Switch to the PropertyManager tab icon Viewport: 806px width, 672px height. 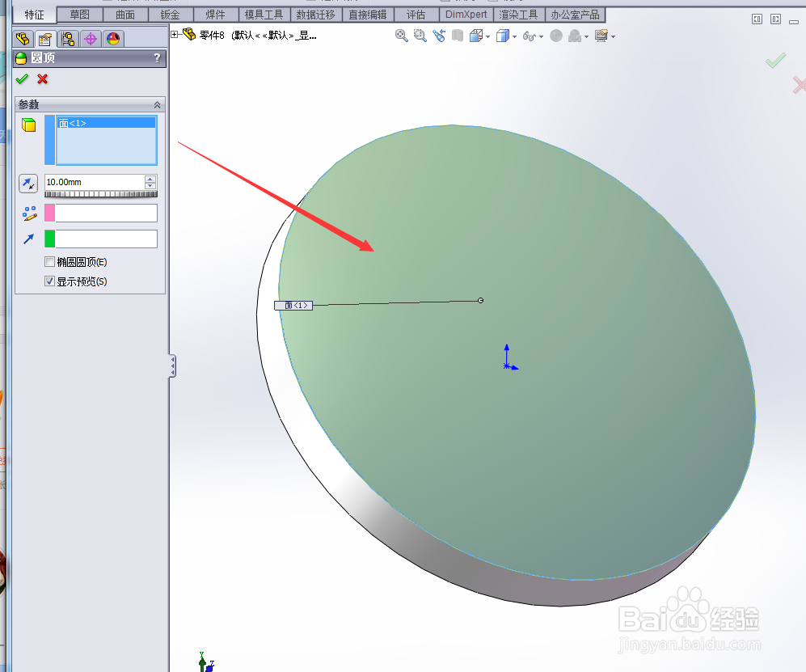click(x=45, y=39)
